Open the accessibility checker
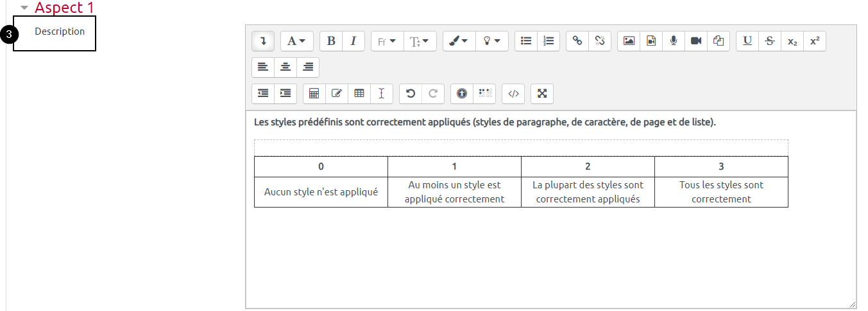Image resolution: width=868 pixels, height=311 pixels. click(x=462, y=93)
